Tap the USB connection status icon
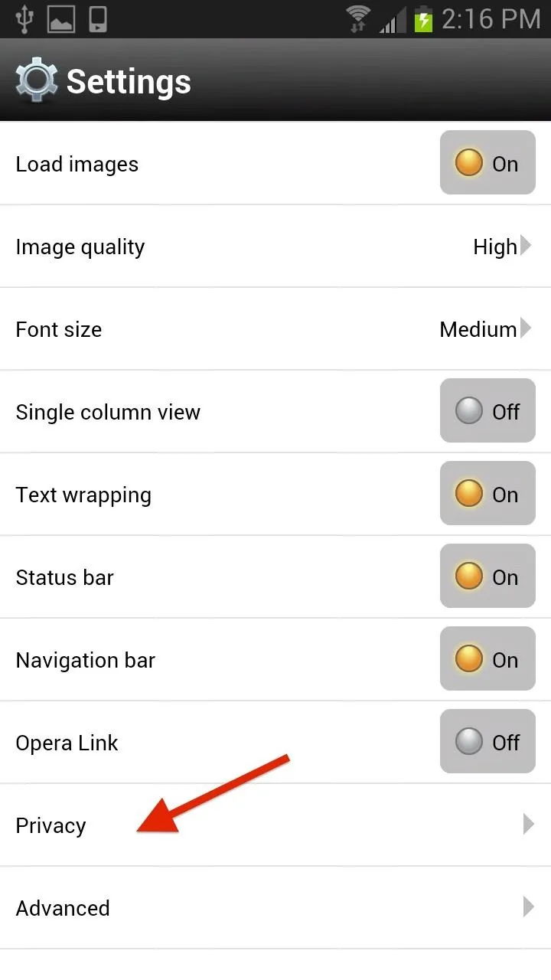The height and width of the screenshot is (980, 551). [x=24, y=18]
